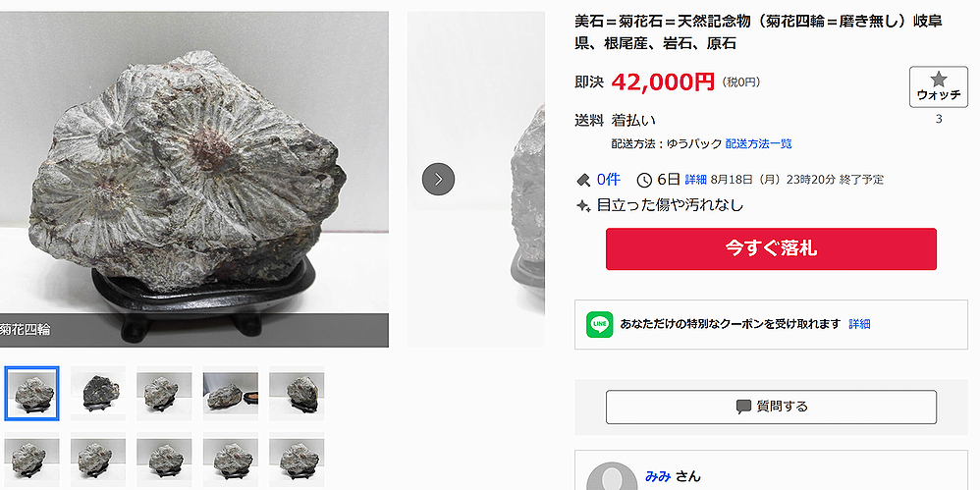The height and width of the screenshot is (490, 980).
Task: Open 詳細 link next to remaining time
Action: 695,180
